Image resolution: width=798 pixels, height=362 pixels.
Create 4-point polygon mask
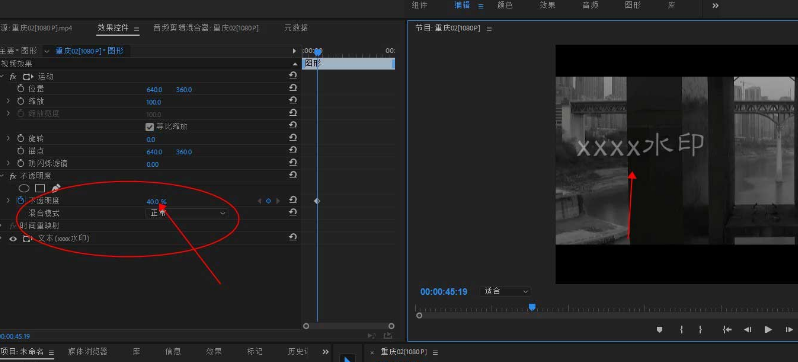(x=40, y=188)
